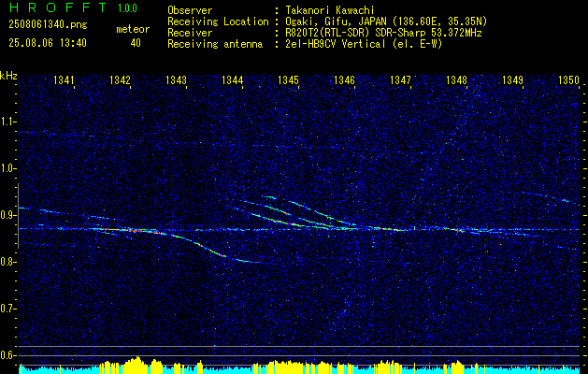Screen dimensions: 588x374
Task: Click the version number 1.0.0
Action: (x=127, y=7)
